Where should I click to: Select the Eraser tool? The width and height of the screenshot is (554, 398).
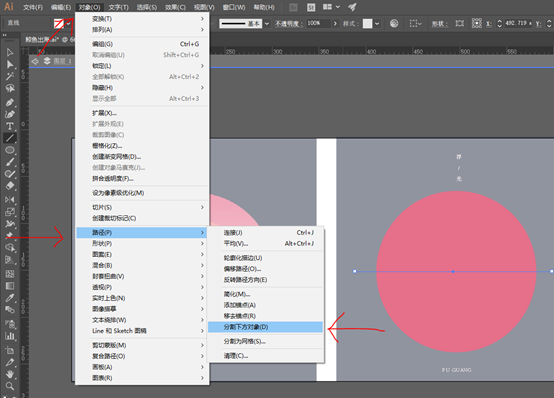(10, 186)
